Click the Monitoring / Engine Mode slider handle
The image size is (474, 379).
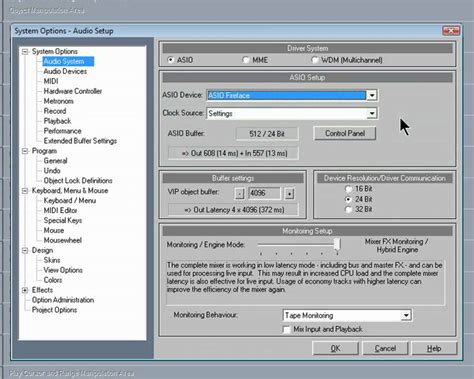pos(337,244)
